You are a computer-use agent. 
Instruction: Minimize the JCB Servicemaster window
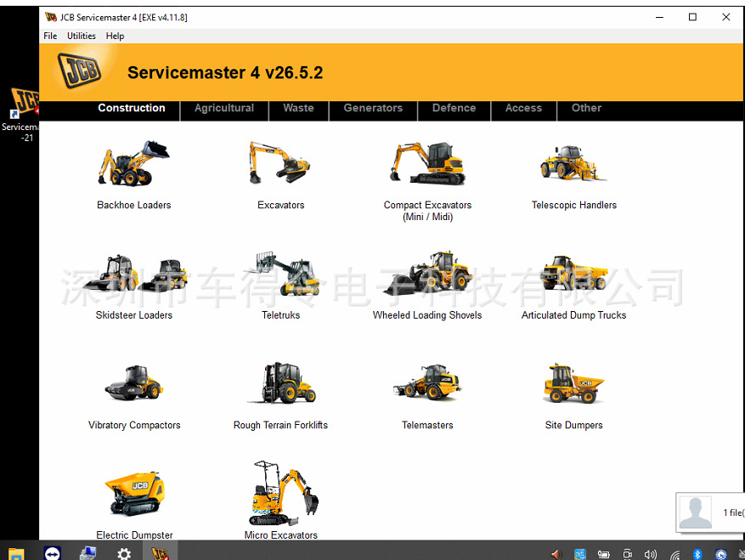point(659,17)
